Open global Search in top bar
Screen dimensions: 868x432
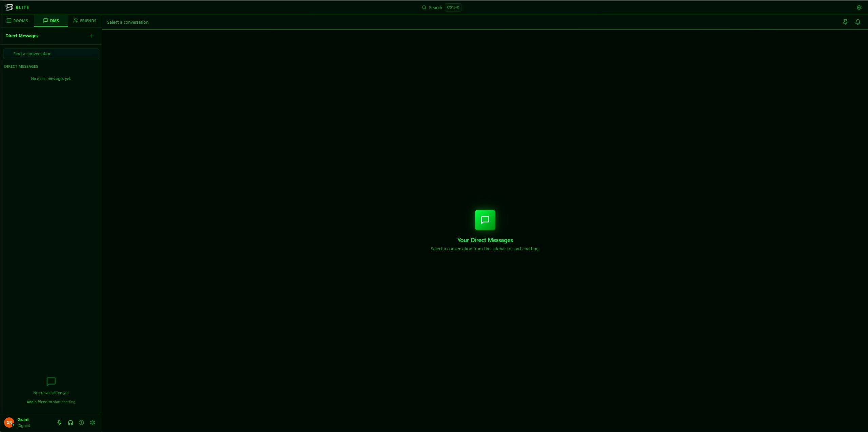pyautogui.click(x=432, y=7)
